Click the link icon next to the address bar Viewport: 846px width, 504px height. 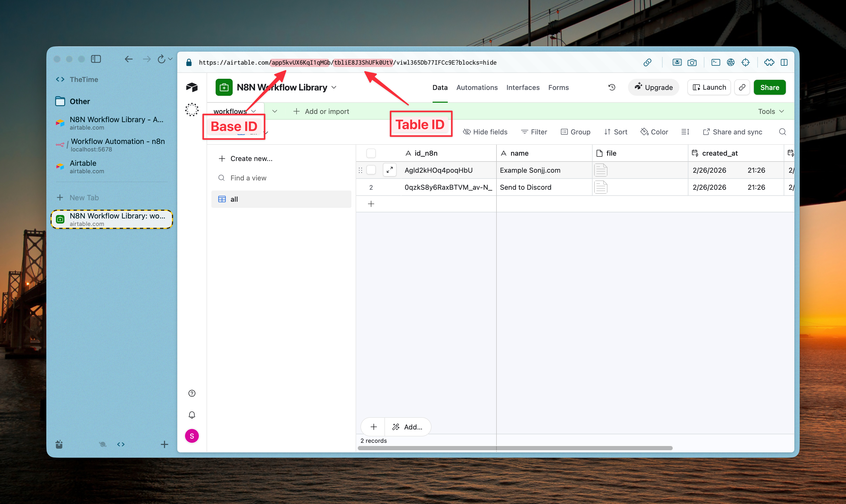[x=647, y=63]
